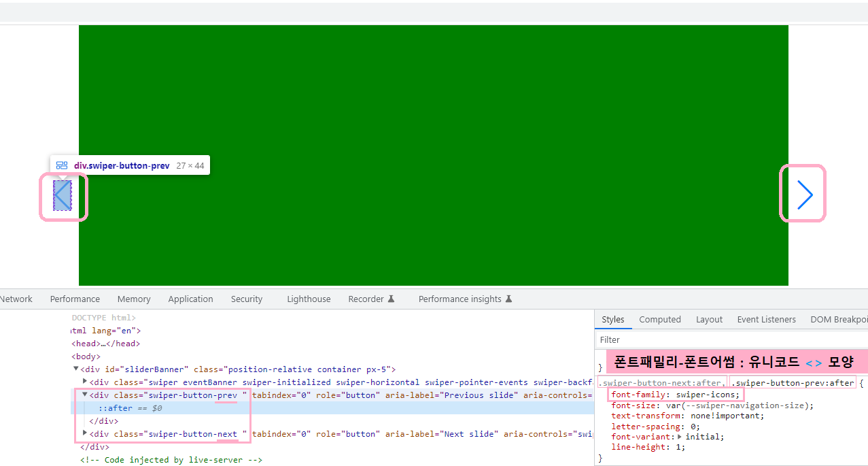Viewport: 868px width, 466px height.
Task: Select the live-server comment line
Action: [x=171, y=460]
